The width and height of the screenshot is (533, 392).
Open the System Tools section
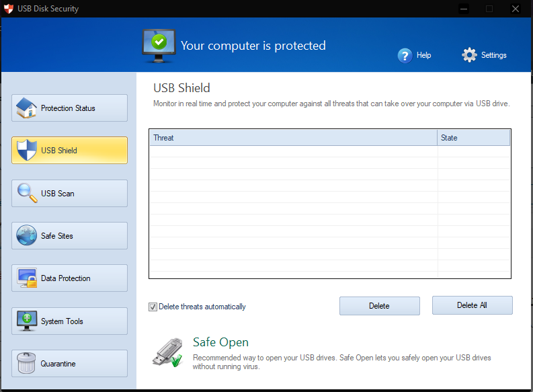(69, 321)
